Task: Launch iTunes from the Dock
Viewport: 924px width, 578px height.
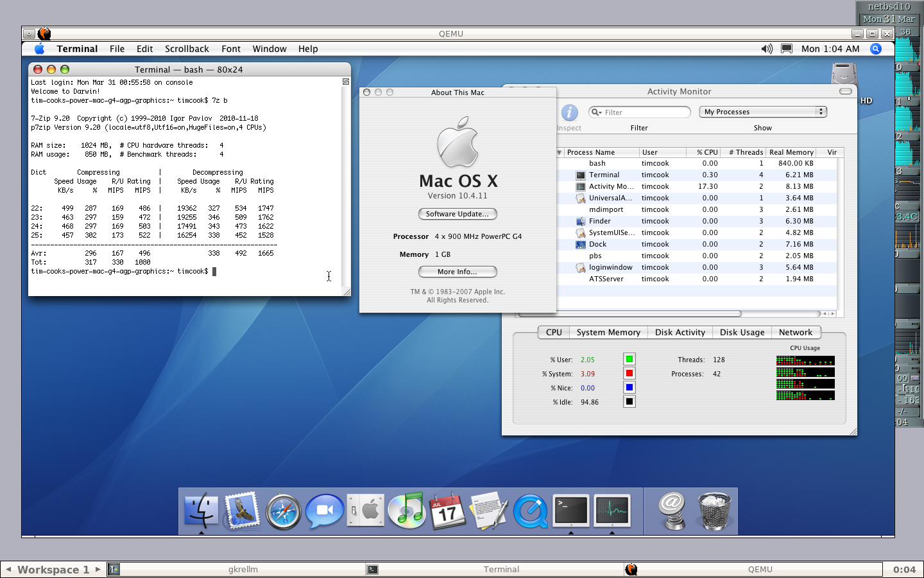Action: [x=407, y=511]
